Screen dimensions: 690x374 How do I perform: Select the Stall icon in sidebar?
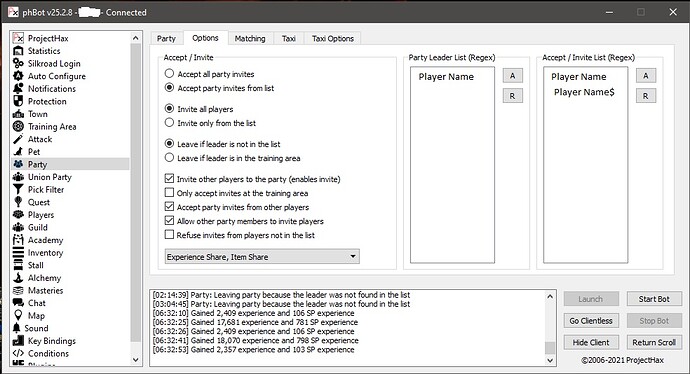coord(18,265)
